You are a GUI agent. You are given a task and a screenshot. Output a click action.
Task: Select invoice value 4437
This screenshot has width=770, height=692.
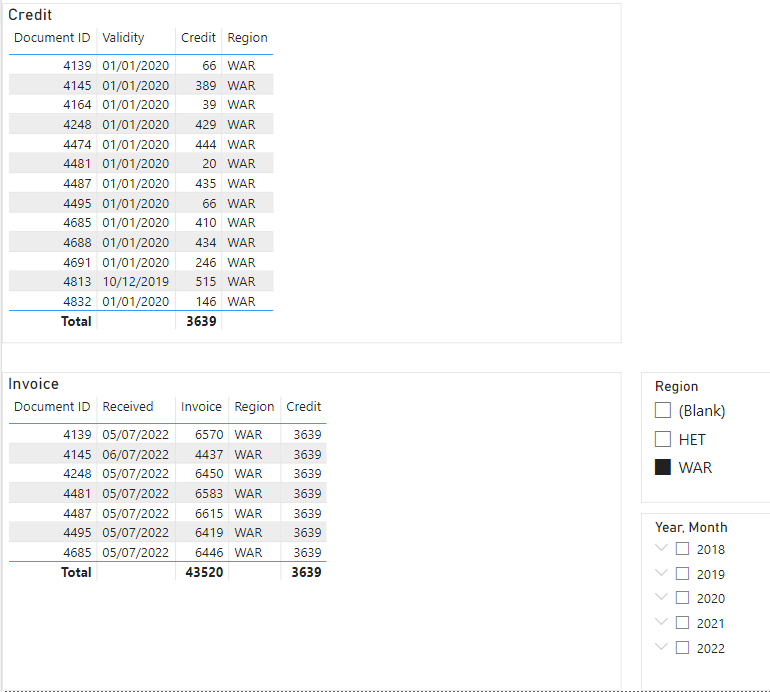point(209,455)
